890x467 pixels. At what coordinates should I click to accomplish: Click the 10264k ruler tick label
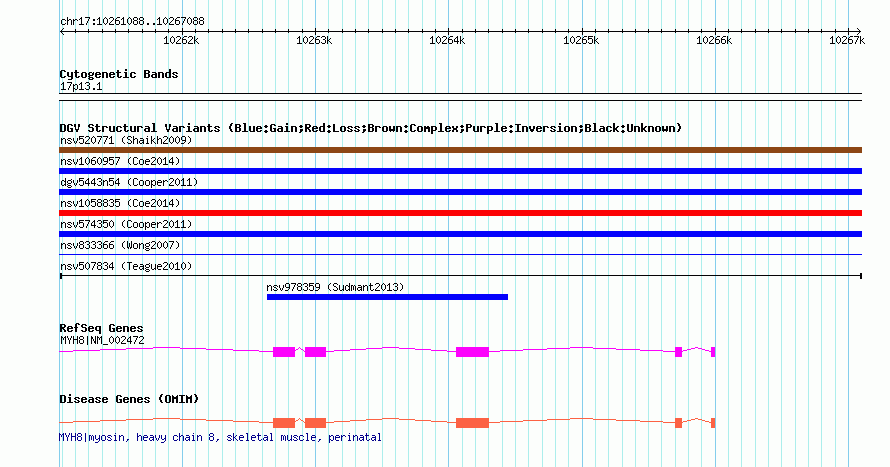(447, 40)
